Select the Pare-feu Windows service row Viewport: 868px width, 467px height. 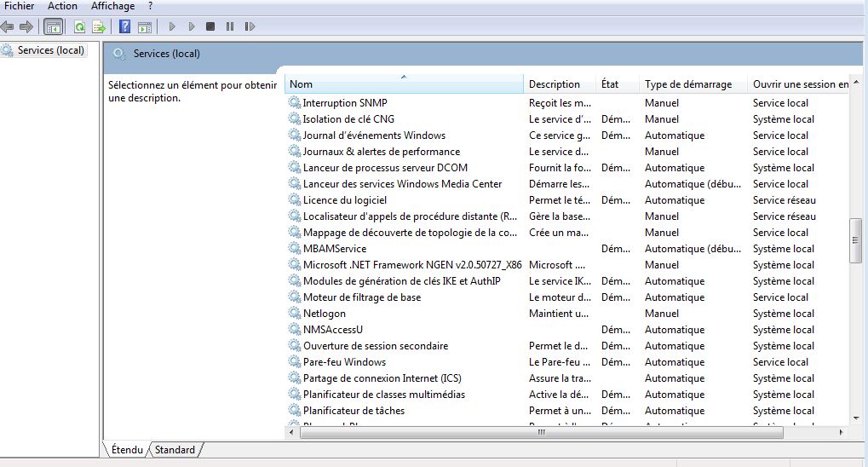pyautogui.click(x=344, y=362)
